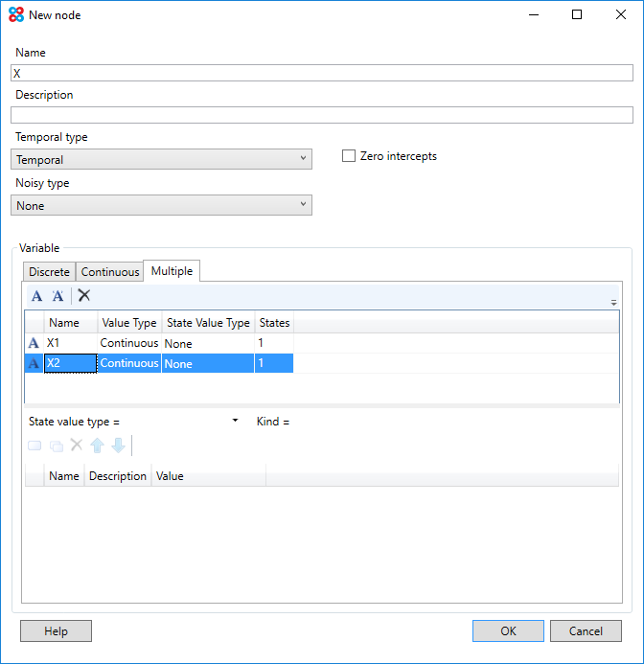Click the State Value Type column header

(x=208, y=323)
